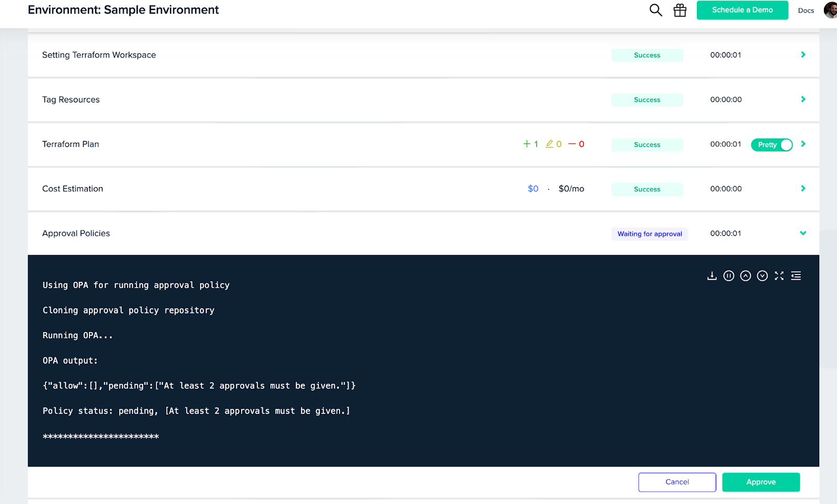Open the search magnifier icon

[x=655, y=10]
